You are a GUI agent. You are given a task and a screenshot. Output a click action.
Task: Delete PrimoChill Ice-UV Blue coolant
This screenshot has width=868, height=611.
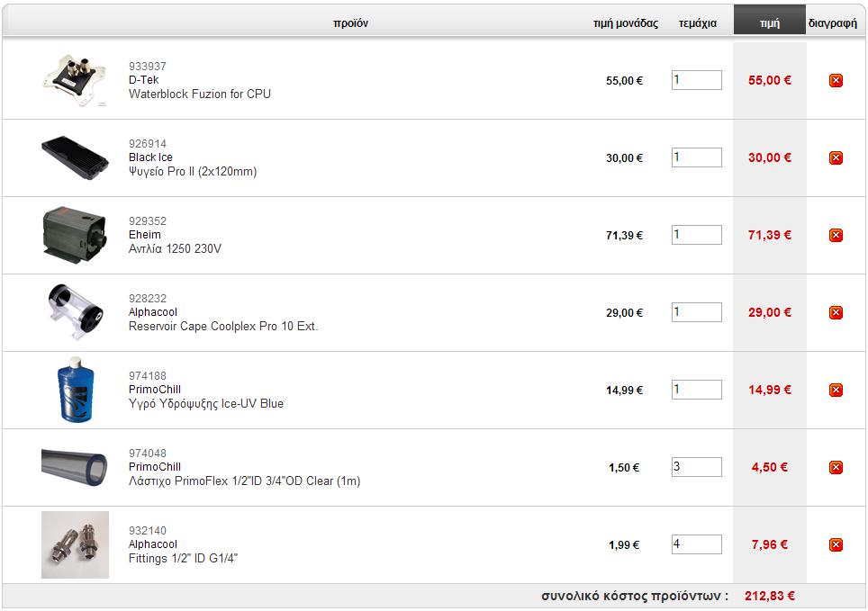point(836,391)
